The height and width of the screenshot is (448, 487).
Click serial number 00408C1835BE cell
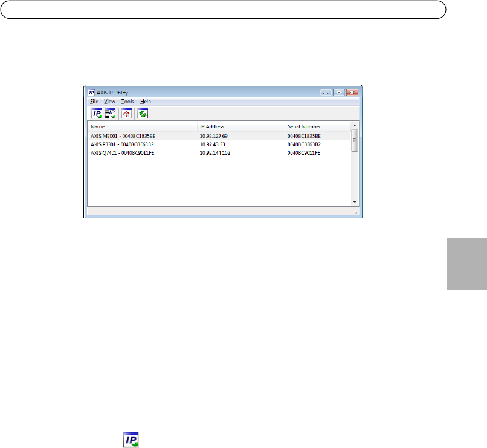pos(304,136)
